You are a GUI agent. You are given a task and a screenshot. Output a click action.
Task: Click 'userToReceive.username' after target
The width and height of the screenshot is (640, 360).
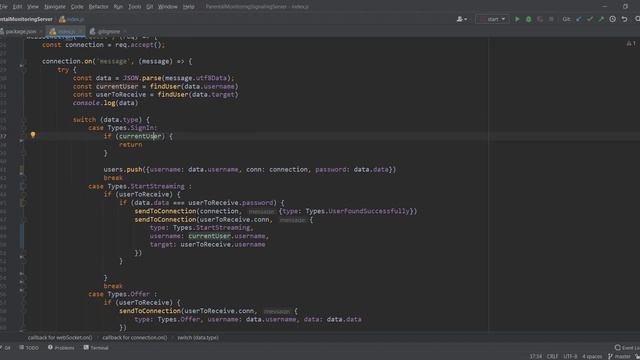[x=223, y=244]
